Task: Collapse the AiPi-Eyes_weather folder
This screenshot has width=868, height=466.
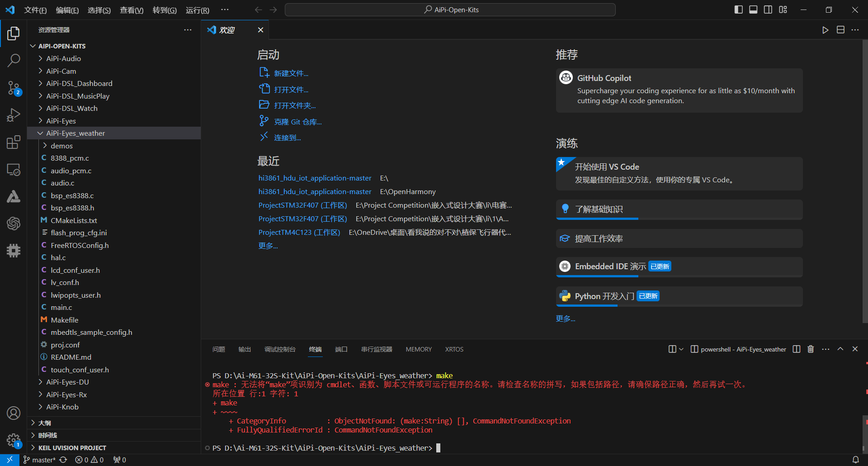Action: point(114,133)
